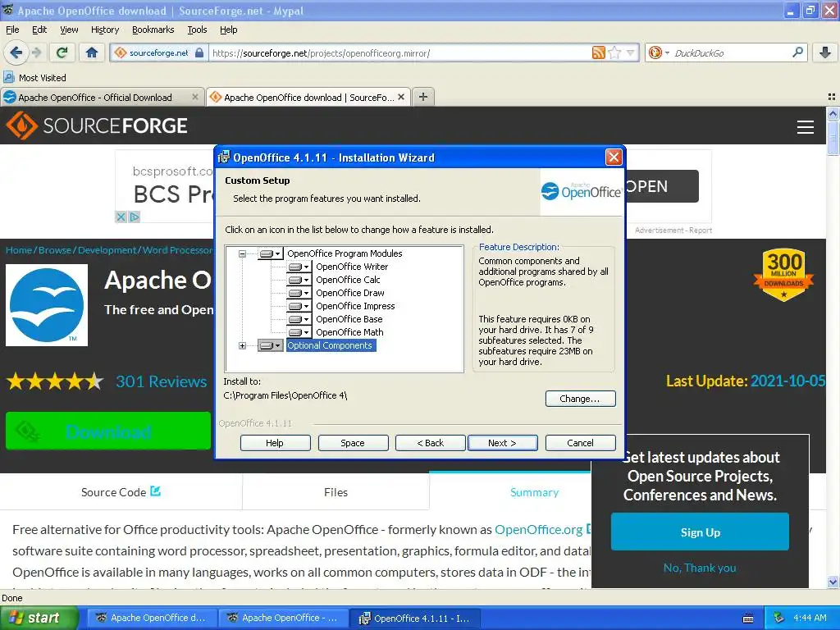Click the RSS feed icon in address bar
The width and height of the screenshot is (840, 630).
598,52
